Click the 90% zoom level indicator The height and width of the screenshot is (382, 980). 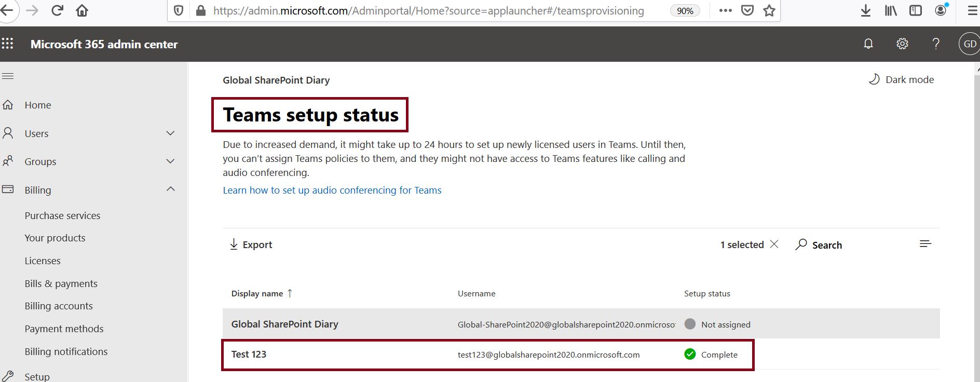coord(685,10)
